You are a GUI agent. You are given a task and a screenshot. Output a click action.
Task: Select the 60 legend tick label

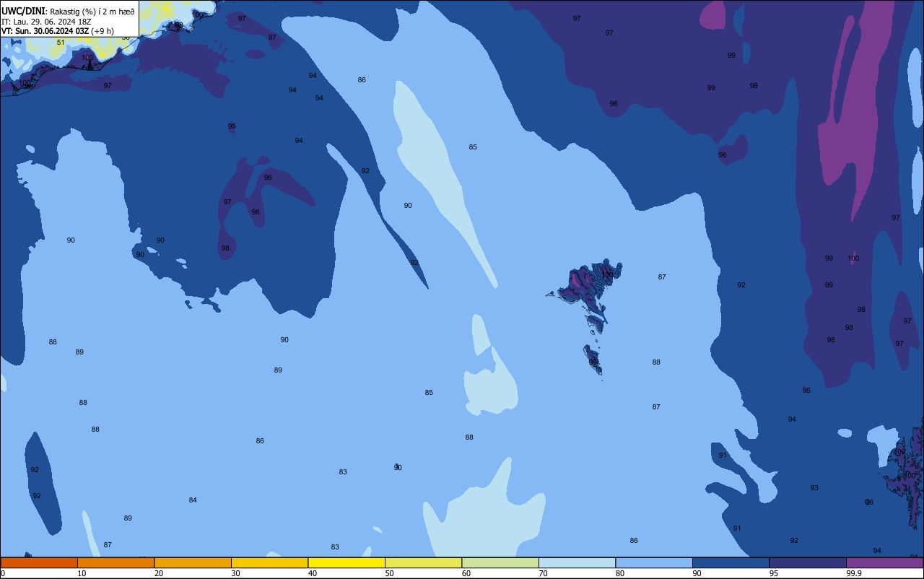[466, 573]
